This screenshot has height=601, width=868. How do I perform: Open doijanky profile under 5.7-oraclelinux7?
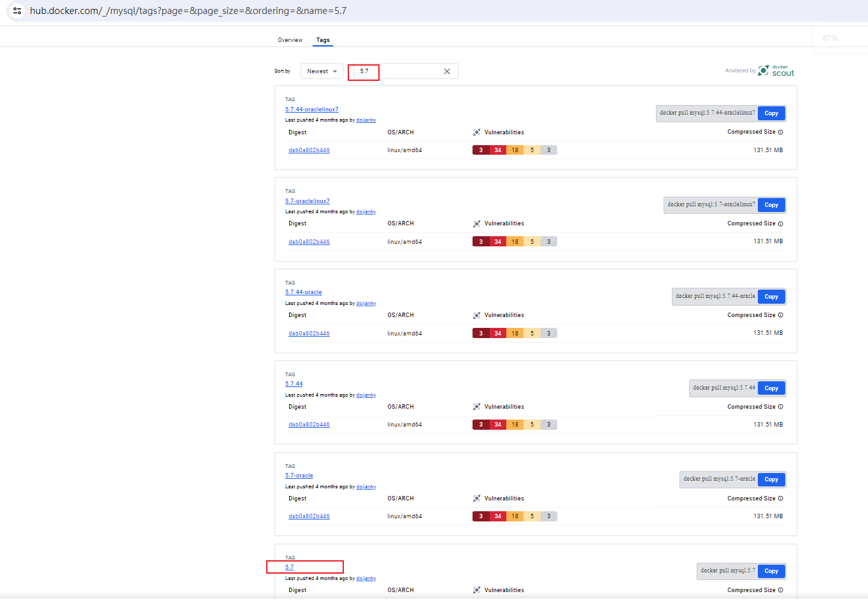pos(366,212)
